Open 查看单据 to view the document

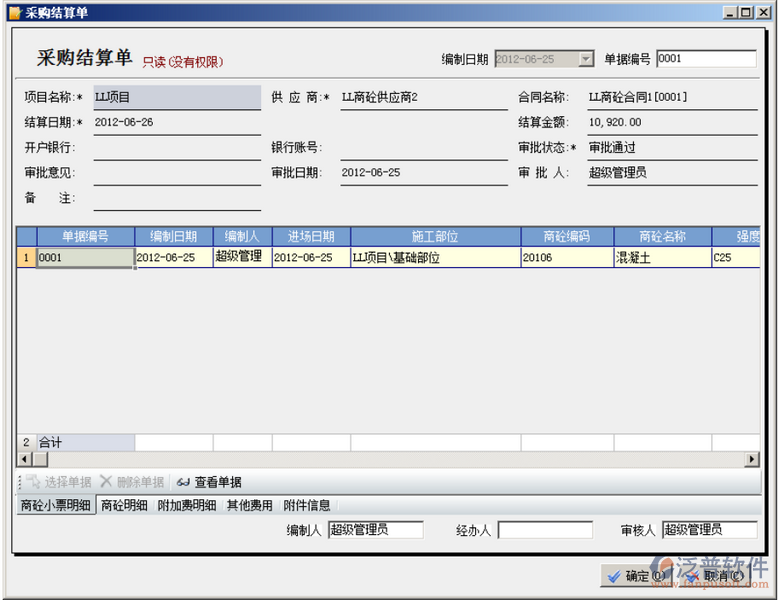[209, 482]
